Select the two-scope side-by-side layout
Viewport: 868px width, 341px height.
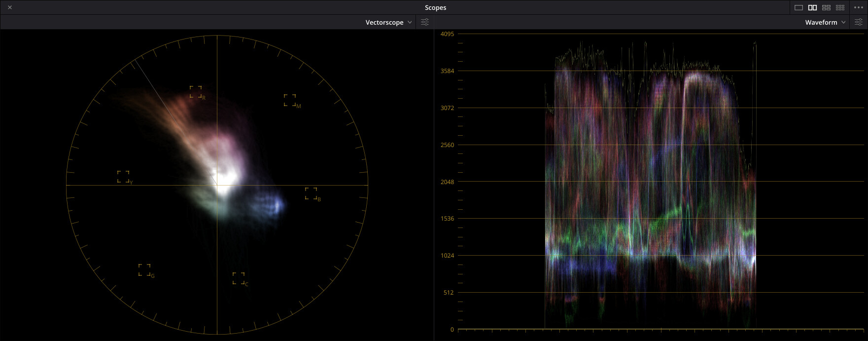click(x=813, y=7)
